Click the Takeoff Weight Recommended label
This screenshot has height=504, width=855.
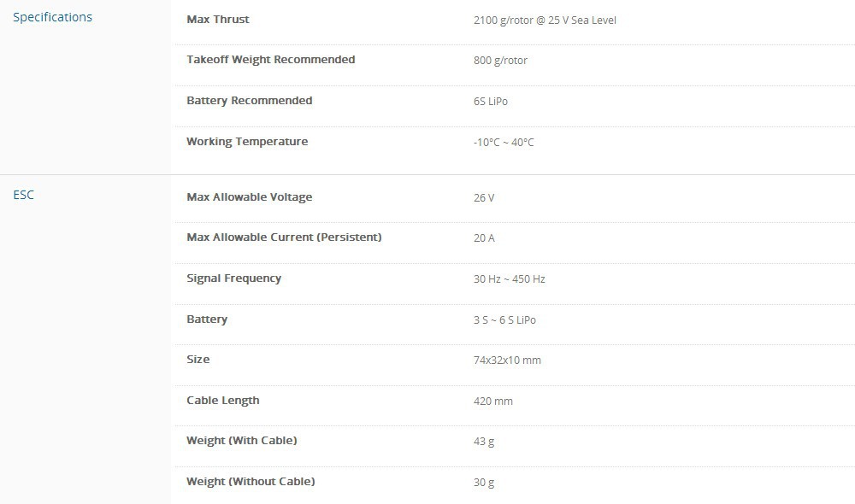pos(270,60)
